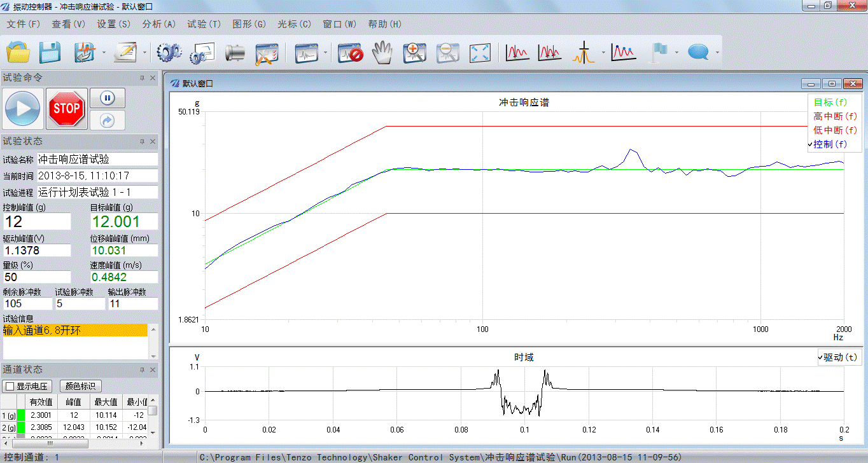Click the channel table horizontal scrollbar

click(75, 443)
